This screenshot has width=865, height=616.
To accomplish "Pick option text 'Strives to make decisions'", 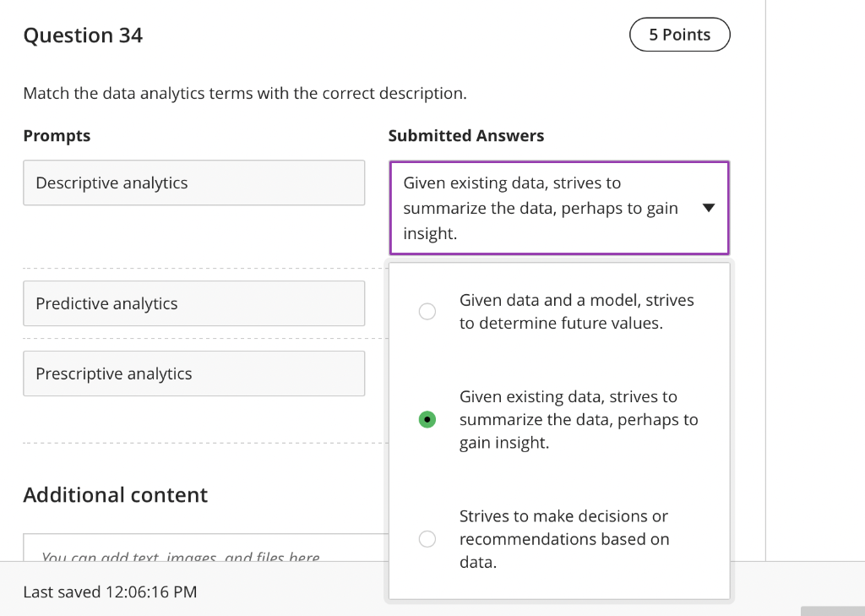I will (564, 539).
